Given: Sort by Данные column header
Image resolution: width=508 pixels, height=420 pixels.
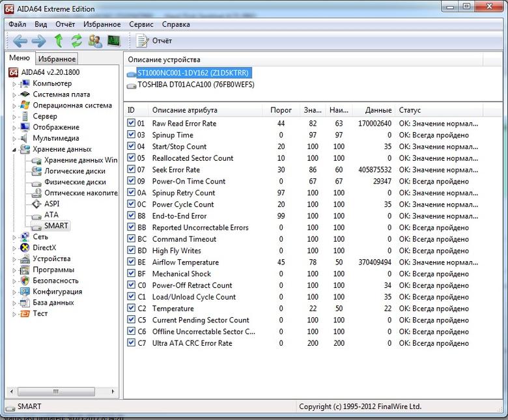Looking at the screenshot, I should pos(373,110).
